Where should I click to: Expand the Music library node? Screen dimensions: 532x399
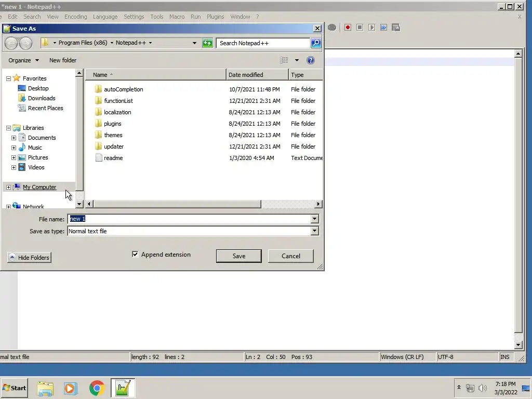(x=14, y=148)
